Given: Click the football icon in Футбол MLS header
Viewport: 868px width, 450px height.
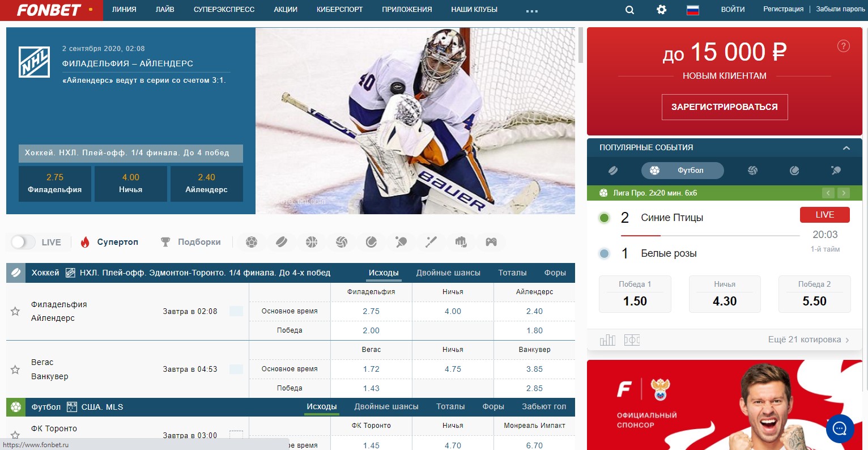Looking at the screenshot, I should point(16,407).
